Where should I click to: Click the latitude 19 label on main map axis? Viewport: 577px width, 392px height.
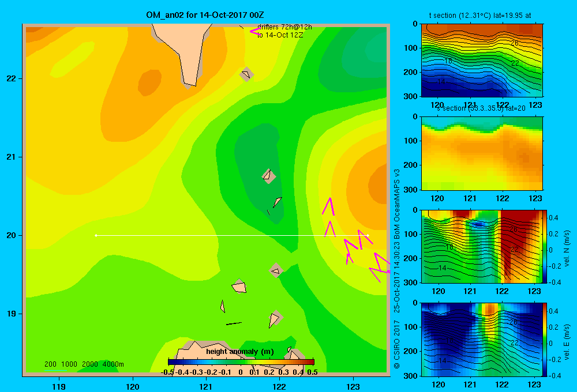[12, 314]
